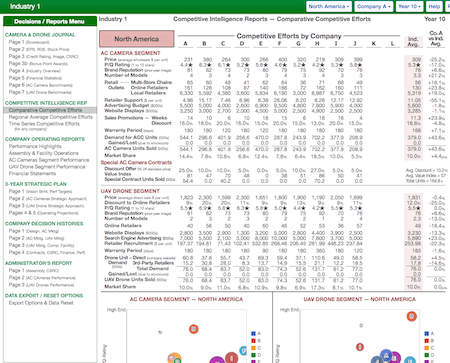Open UAV Drone Segment Performance report
The height and width of the screenshot is (363, 450).
coord(47,167)
